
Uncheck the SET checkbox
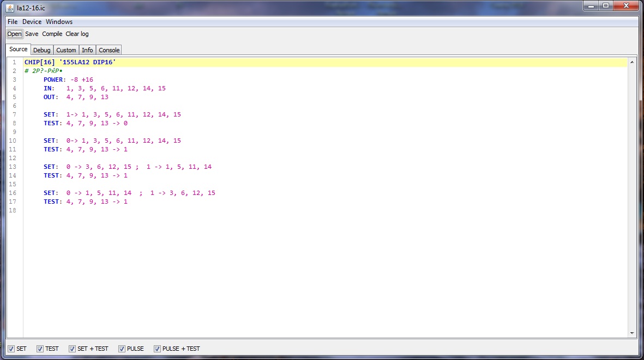[x=11, y=349]
